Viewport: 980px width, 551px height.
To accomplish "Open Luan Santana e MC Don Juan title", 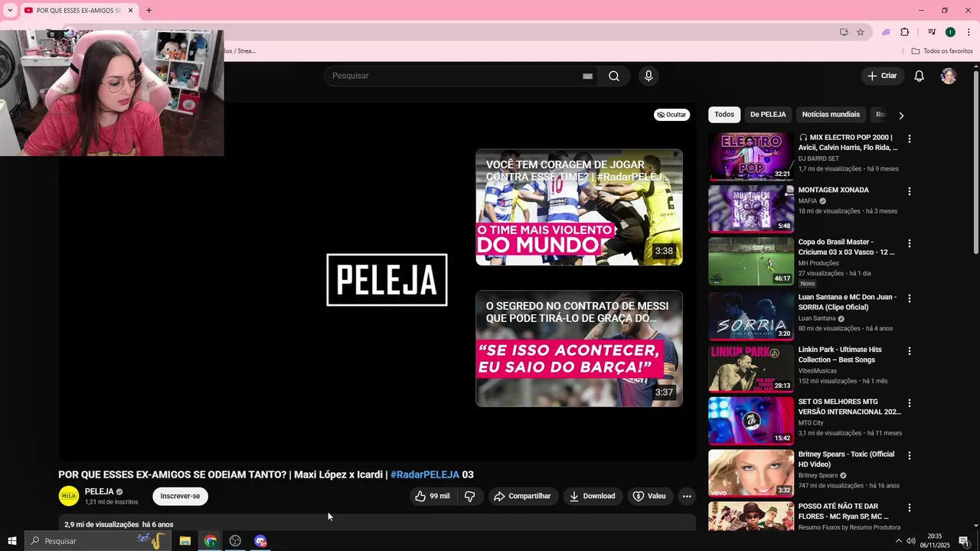I will coord(847,302).
